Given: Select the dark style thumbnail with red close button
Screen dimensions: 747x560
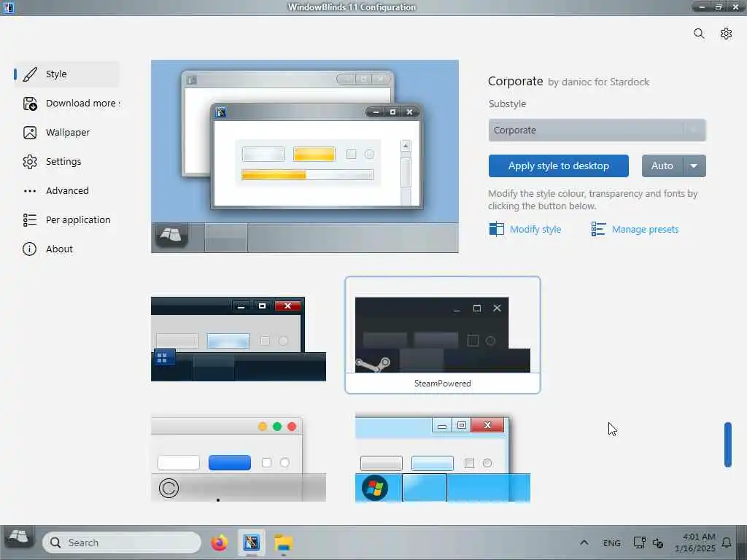Looking at the screenshot, I should click(239, 339).
